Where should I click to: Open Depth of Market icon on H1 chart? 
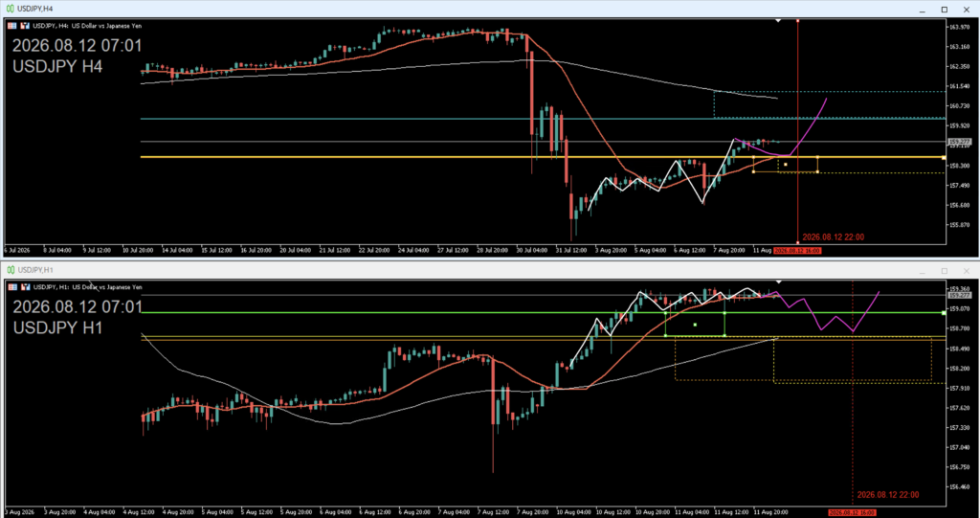[25, 287]
